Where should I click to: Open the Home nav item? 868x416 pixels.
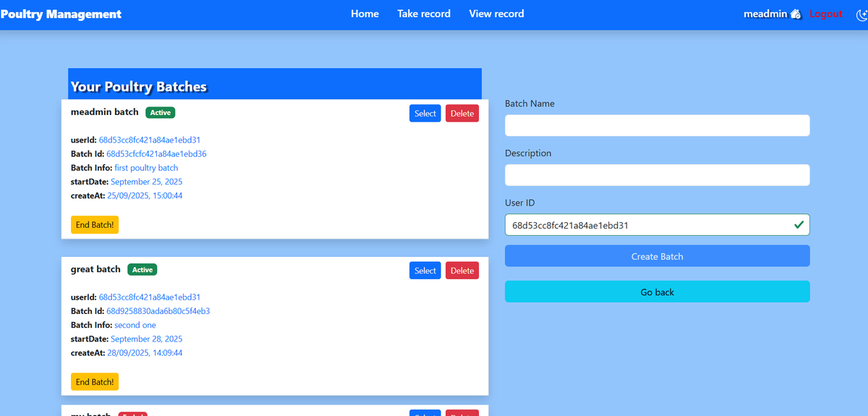pyautogui.click(x=365, y=14)
